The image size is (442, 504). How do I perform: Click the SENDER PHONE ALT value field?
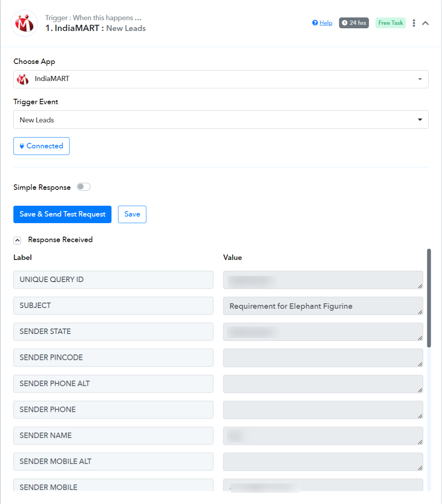click(323, 384)
